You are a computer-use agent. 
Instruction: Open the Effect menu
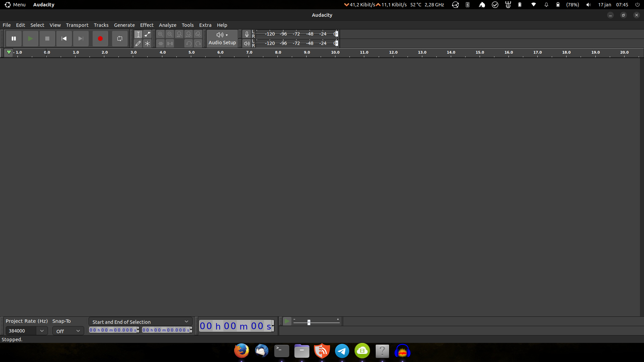pyautogui.click(x=147, y=25)
